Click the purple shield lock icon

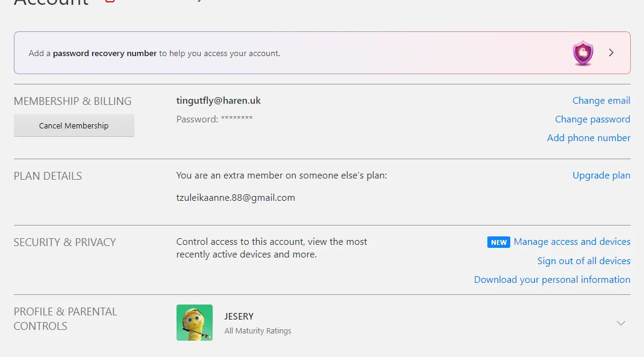(x=583, y=53)
